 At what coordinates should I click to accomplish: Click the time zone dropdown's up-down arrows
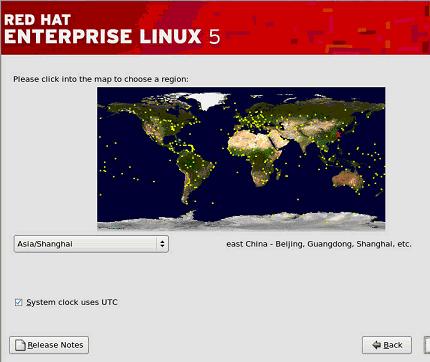(x=162, y=244)
